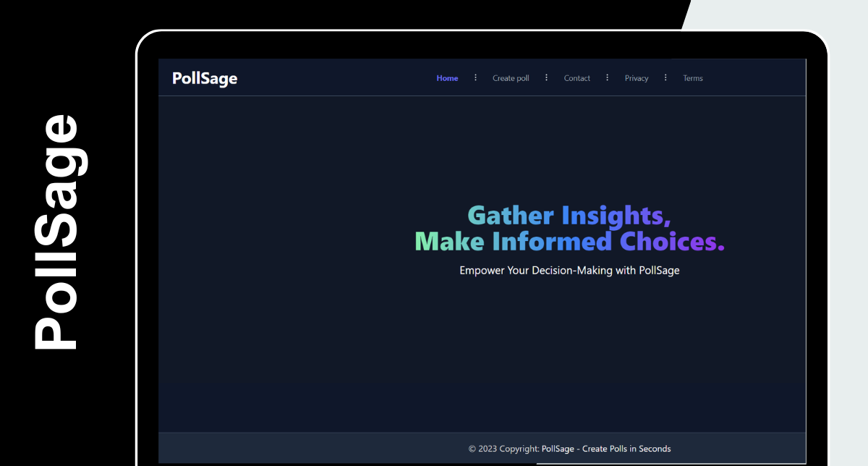The image size is (868, 466).
Task: Click the word Insights in the headline
Action: [x=615, y=216]
